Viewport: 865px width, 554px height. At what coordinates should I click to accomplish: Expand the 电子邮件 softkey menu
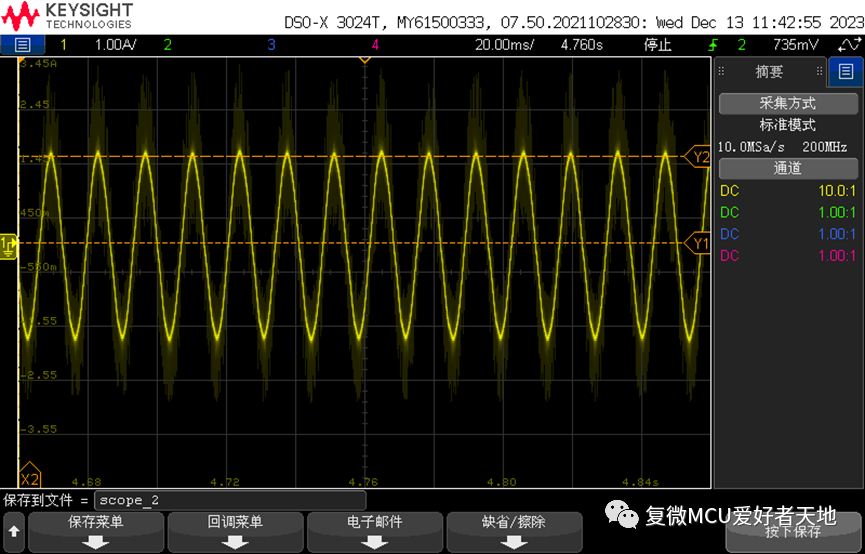click(x=375, y=531)
